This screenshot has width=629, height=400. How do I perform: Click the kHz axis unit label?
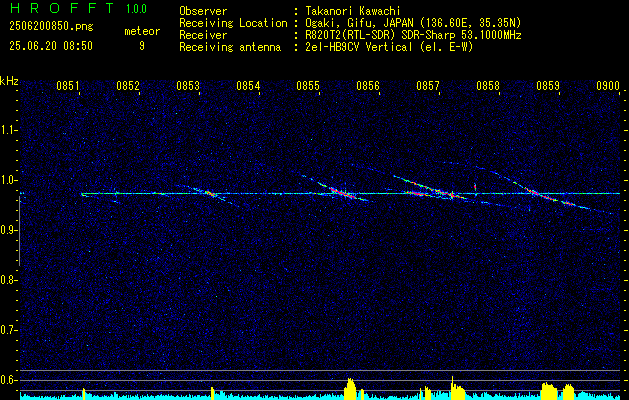point(9,81)
